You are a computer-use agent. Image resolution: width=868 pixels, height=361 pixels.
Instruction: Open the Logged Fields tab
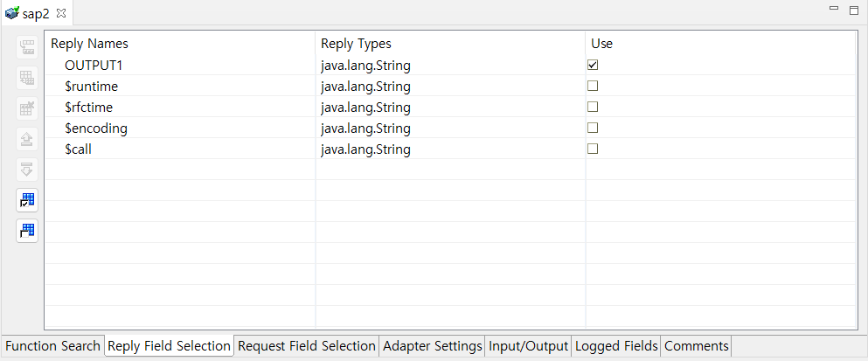click(x=616, y=346)
